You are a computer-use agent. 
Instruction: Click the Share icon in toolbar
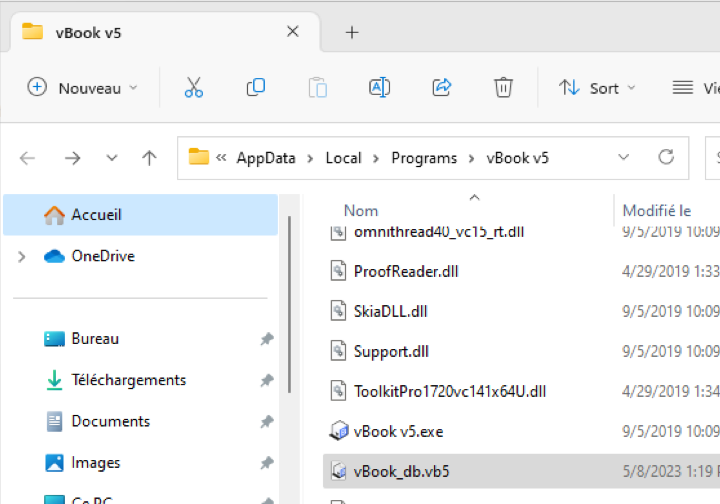point(442,88)
